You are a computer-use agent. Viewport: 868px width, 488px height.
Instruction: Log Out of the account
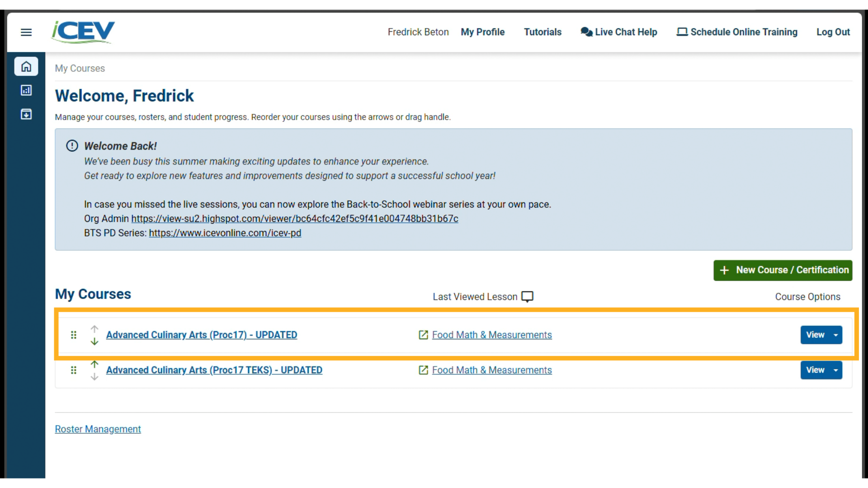tap(833, 32)
